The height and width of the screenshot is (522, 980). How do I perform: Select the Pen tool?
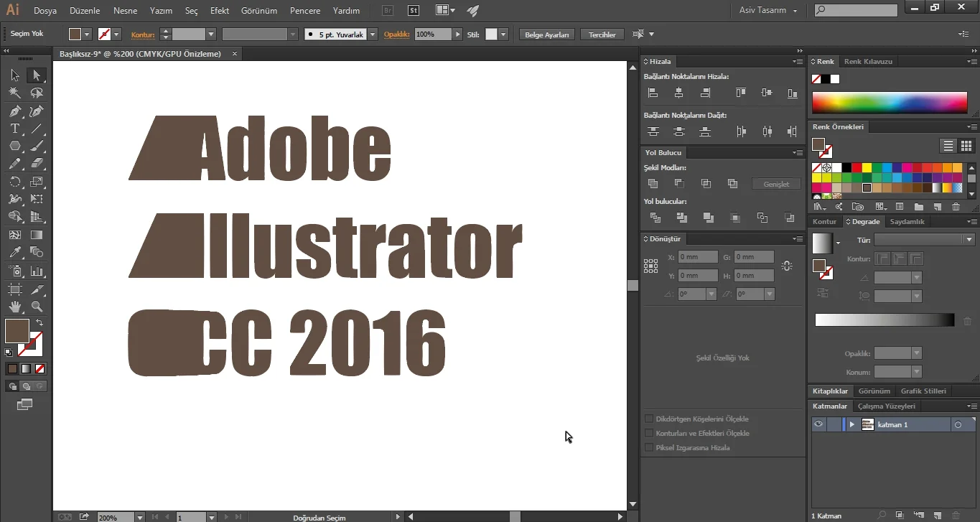coord(14,111)
